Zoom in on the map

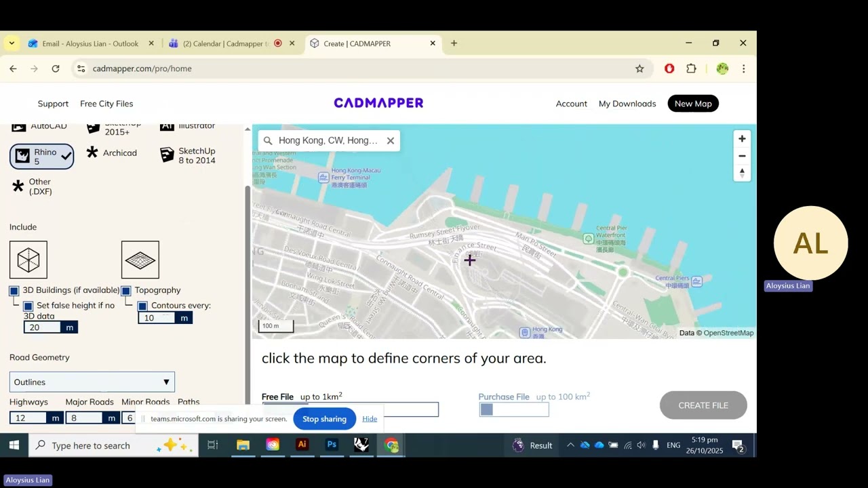tap(742, 139)
